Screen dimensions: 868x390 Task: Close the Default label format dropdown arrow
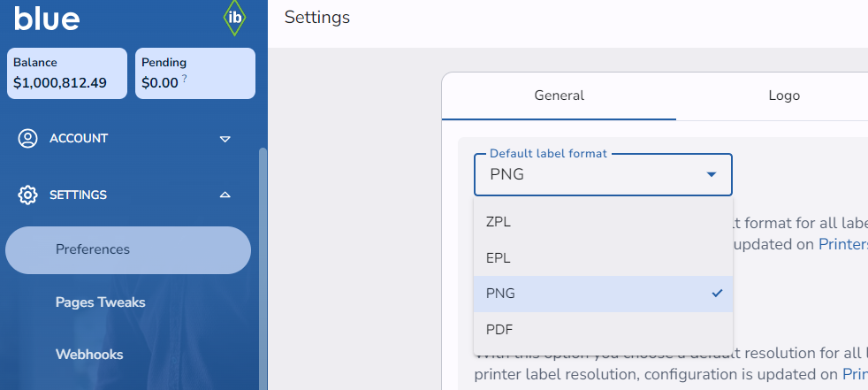(x=712, y=174)
